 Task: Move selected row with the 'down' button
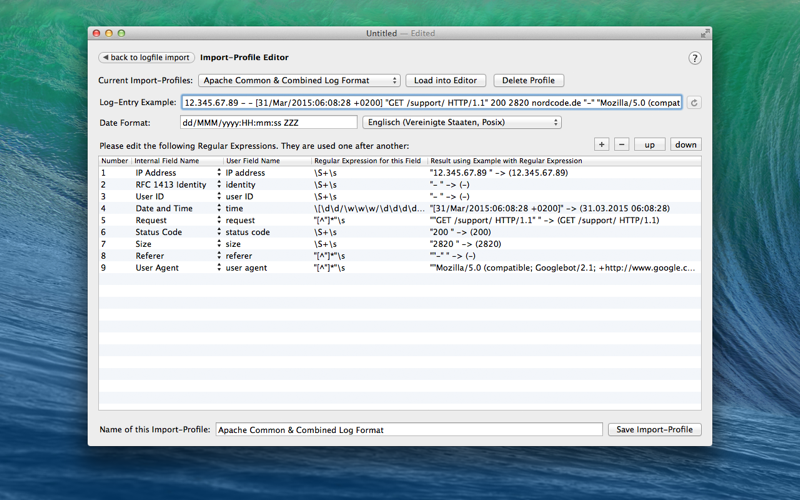[686, 144]
